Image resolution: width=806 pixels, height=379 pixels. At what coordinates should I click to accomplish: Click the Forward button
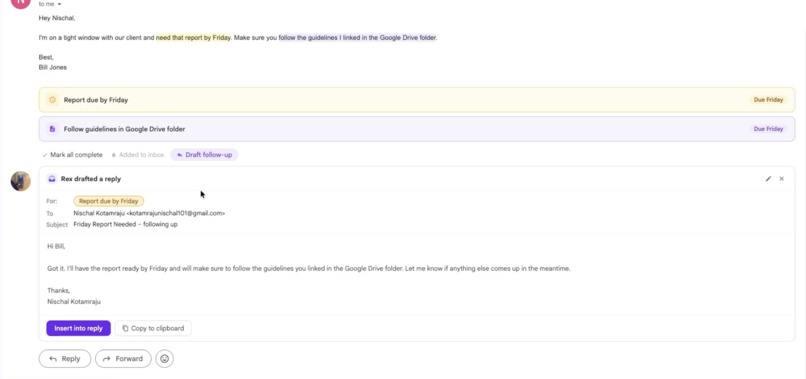[x=123, y=359]
